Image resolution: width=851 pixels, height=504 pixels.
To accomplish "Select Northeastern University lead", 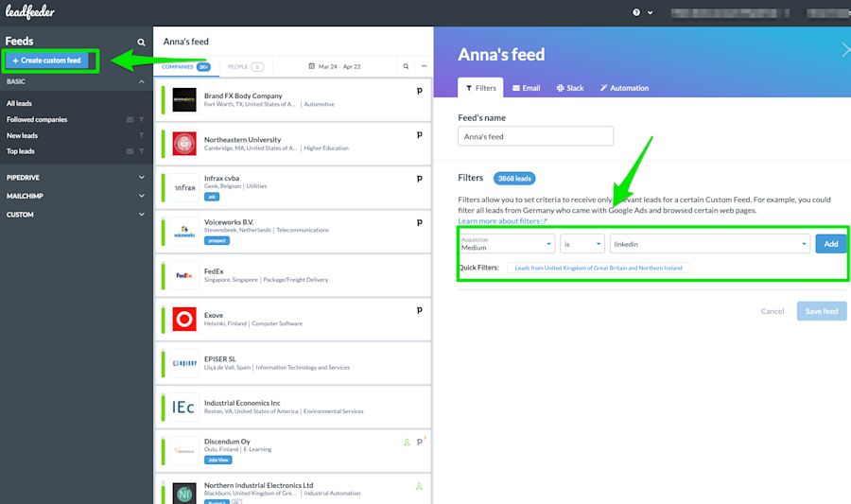I will (x=293, y=144).
